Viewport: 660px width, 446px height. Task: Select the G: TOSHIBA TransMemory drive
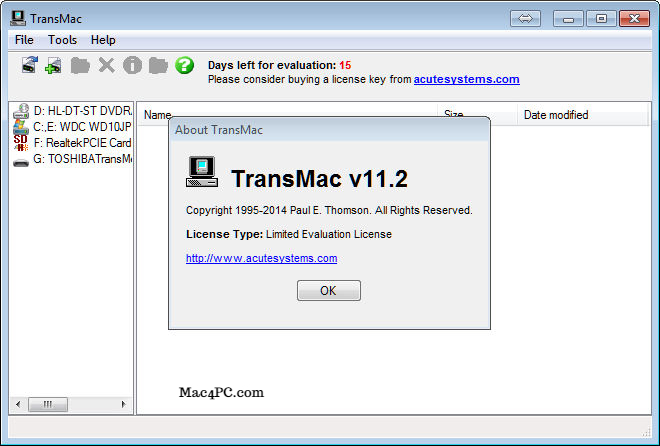[73, 159]
